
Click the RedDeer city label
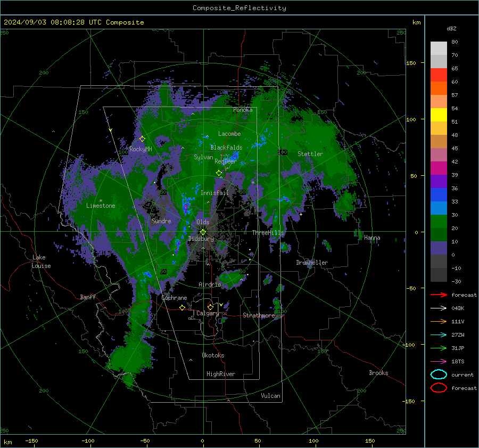[226, 161]
